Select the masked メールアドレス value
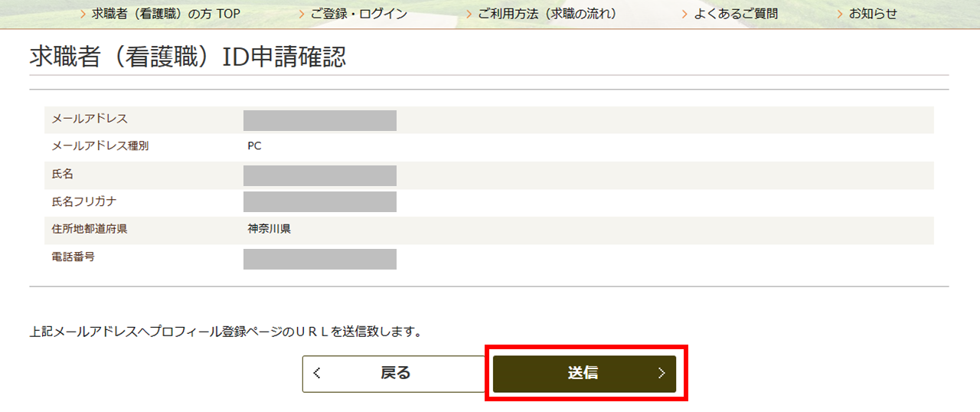The width and height of the screenshot is (980, 412). click(x=320, y=120)
